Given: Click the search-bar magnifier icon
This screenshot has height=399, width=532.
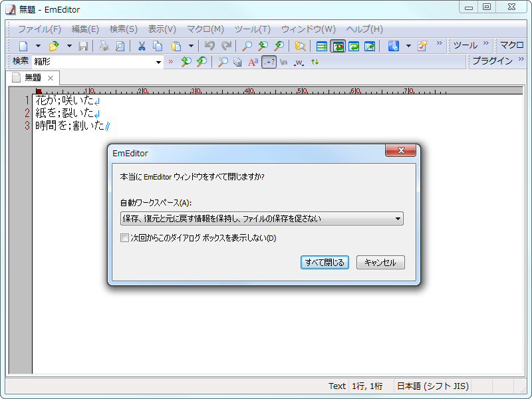Looking at the screenshot, I should click(223, 62).
